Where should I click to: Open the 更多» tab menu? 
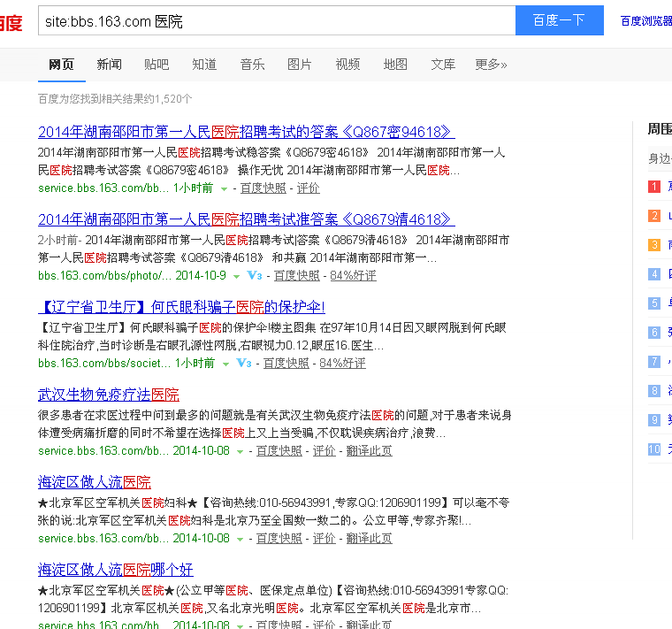tap(491, 65)
